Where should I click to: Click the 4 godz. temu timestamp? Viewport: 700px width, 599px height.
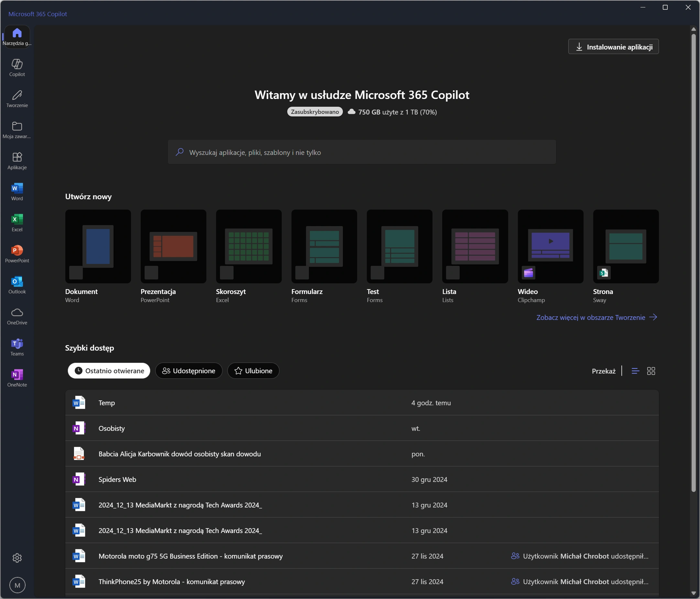click(431, 403)
